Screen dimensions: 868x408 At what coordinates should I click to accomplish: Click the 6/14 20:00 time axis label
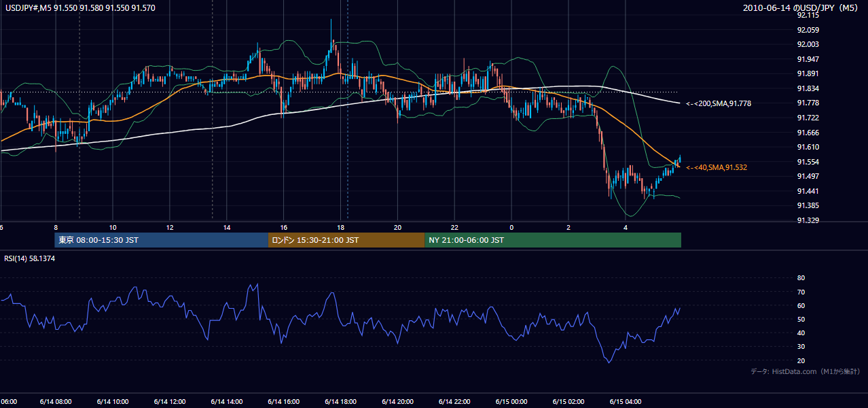pyautogui.click(x=398, y=401)
